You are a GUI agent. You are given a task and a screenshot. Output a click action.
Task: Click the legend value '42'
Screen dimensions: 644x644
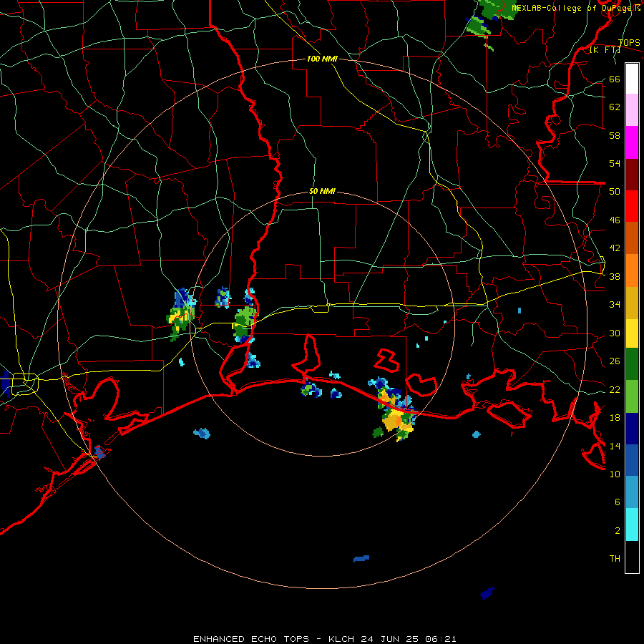pyautogui.click(x=615, y=248)
